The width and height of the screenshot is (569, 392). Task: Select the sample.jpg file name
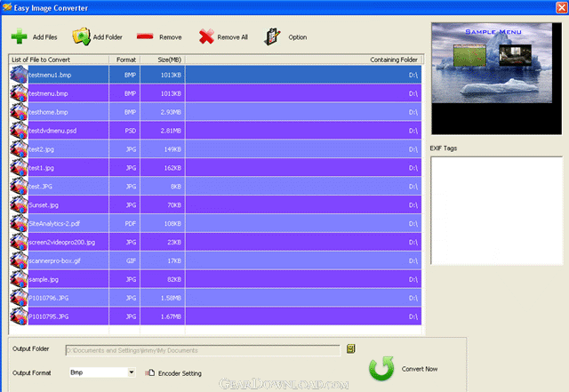coord(44,279)
